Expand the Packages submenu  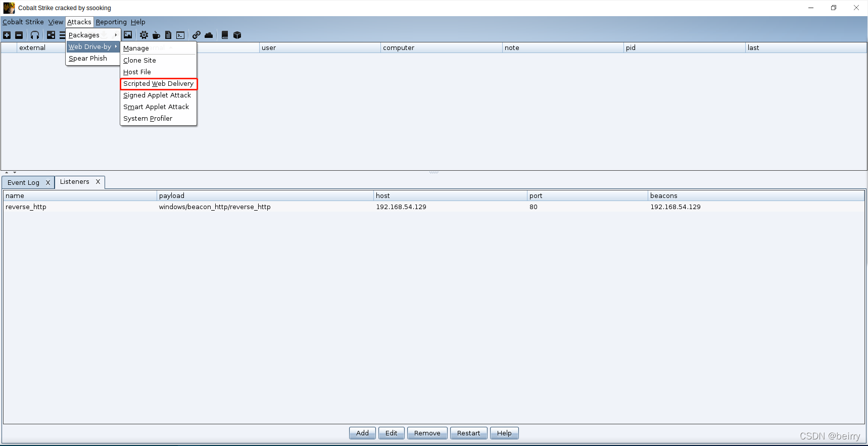pyautogui.click(x=93, y=35)
